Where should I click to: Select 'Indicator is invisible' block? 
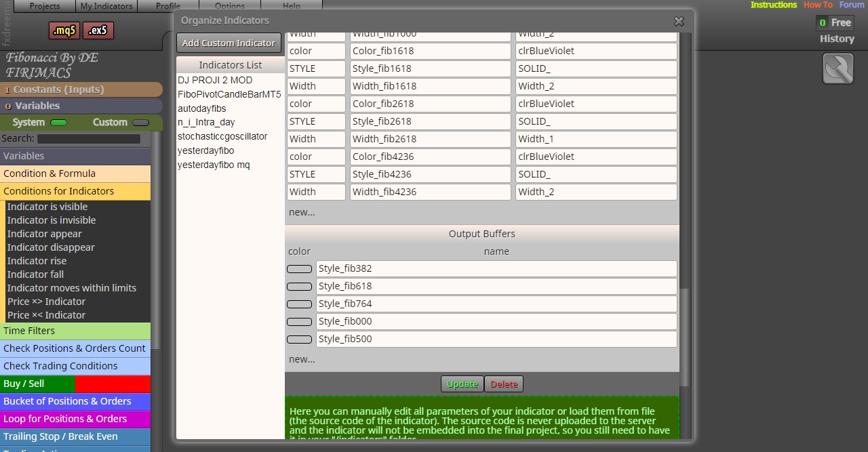tap(78, 220)
